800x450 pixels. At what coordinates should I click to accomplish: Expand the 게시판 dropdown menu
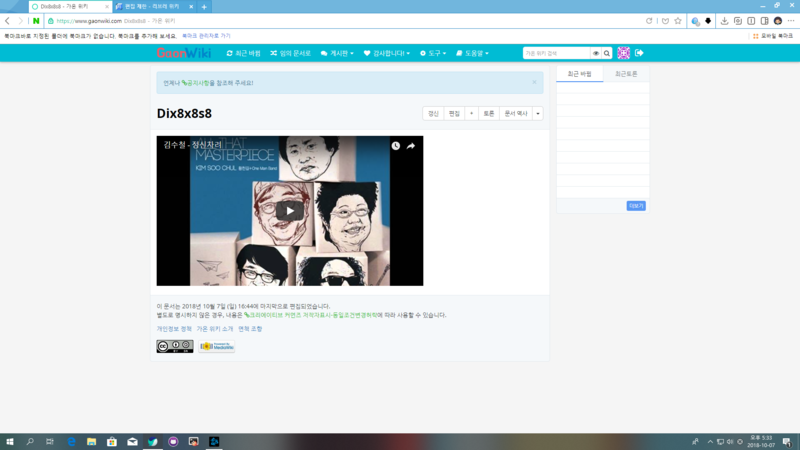click(337, 53)
